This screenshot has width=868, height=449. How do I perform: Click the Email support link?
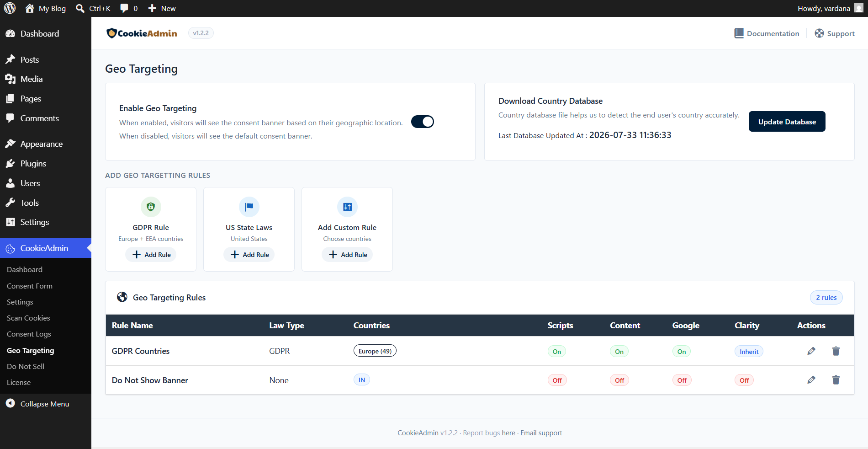pyautogui.click(x=541, y=433)
